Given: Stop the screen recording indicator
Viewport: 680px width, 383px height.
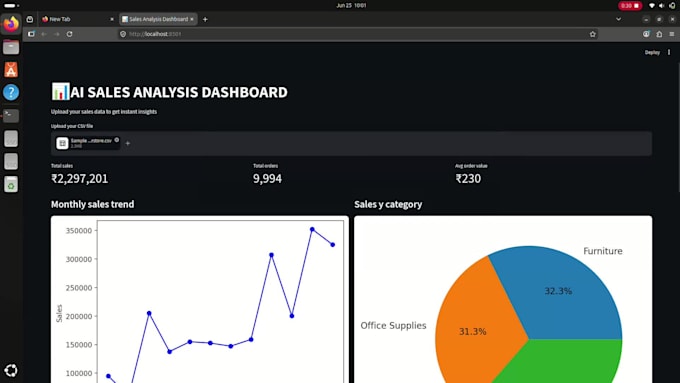Looking at the screenshot, I should coord(630,6).
